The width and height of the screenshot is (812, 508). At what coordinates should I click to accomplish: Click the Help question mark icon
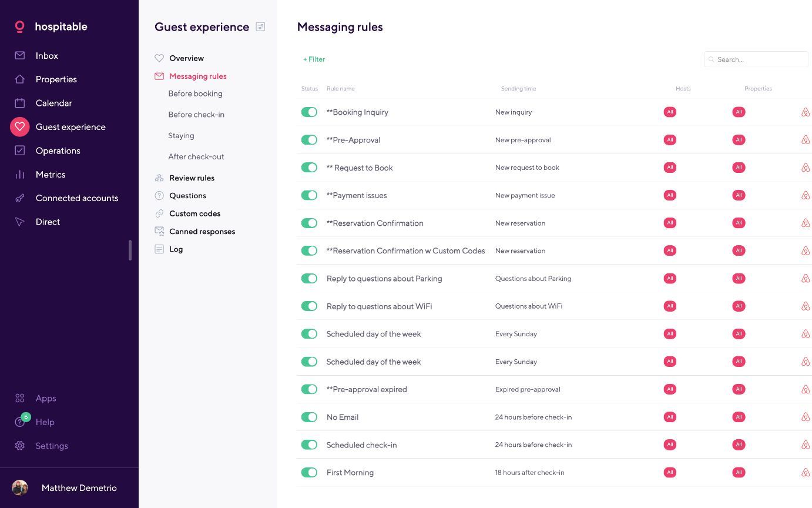click(19, 422)
